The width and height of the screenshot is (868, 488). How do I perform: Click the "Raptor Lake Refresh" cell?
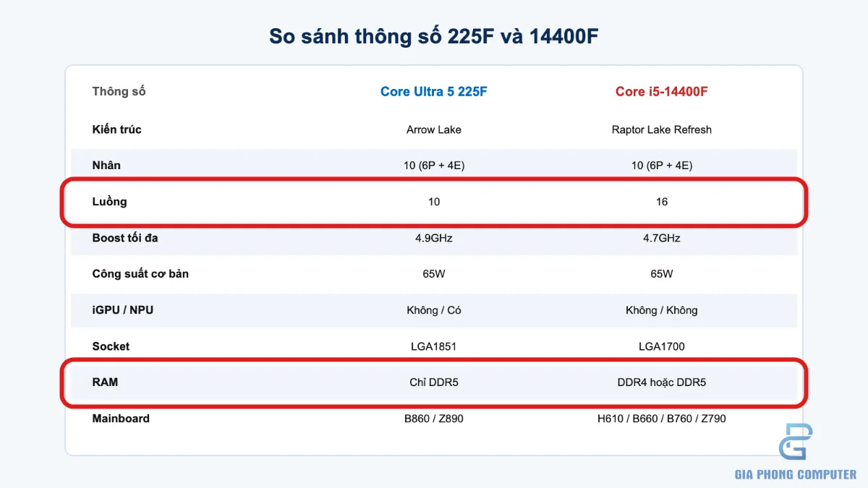click(662, 130)
